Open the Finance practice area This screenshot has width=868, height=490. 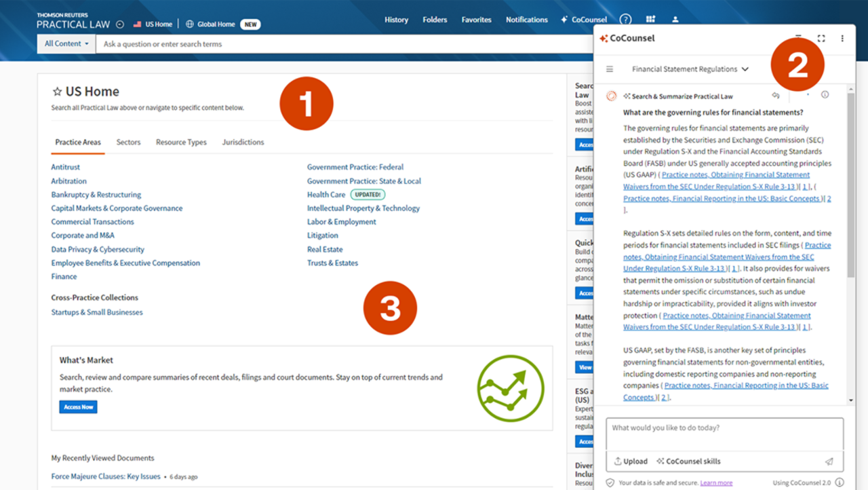point(64,277)
